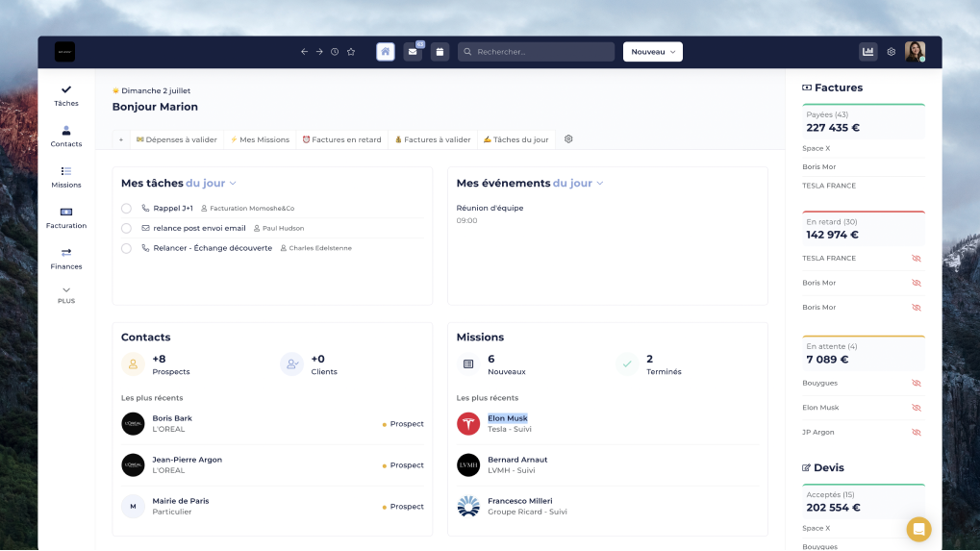Toggle eye icon for first overdue Boris Mor invoice
Screen dimensions: 980x551
(x=917, y=283)
